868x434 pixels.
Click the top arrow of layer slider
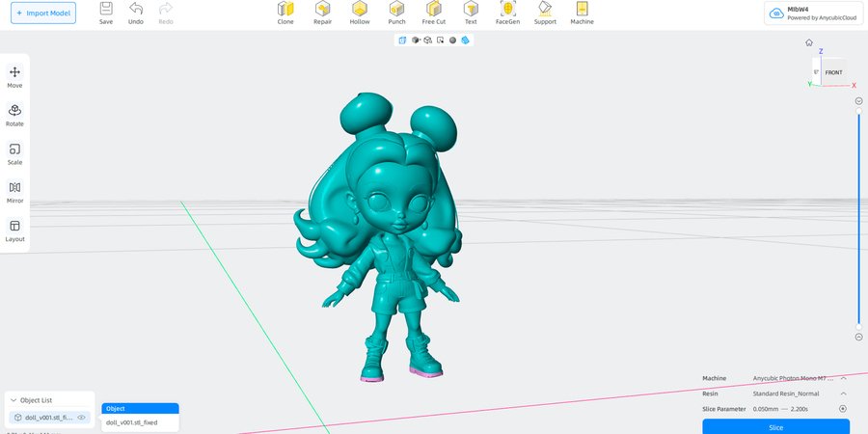tap(859, 100)
